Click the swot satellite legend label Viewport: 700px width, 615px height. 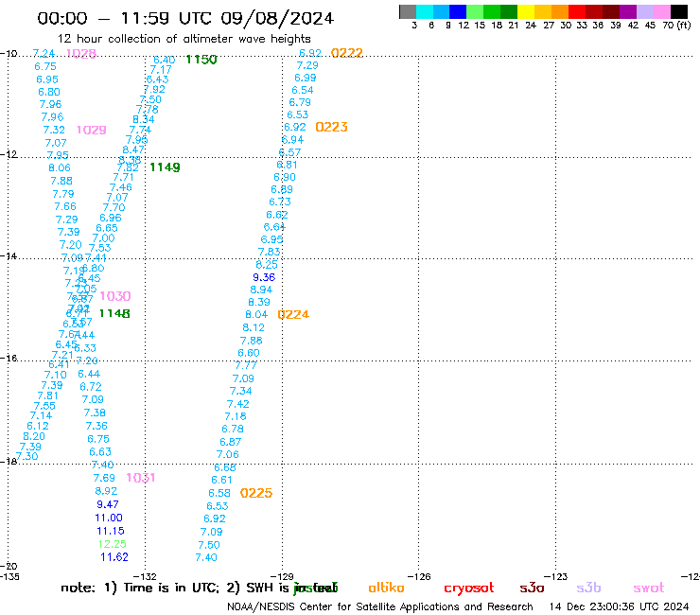(649, 588)
